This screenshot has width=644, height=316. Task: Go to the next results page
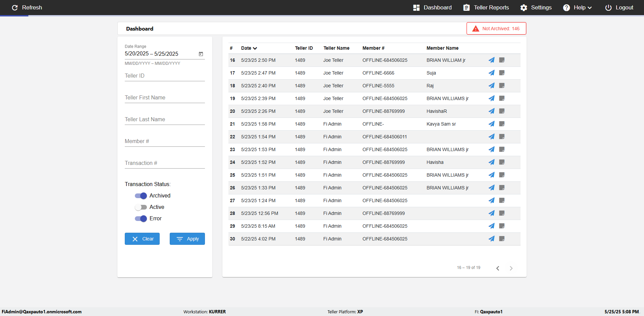coord(511,268)
